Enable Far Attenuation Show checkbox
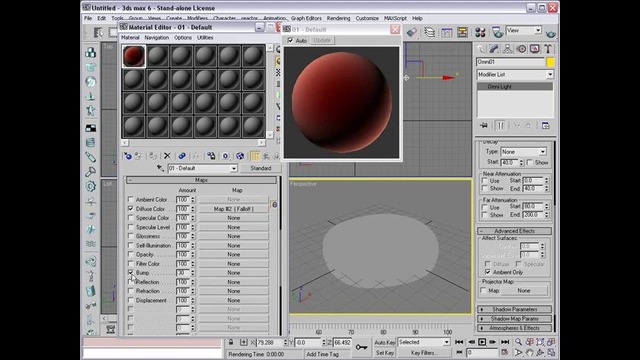The width and height of the screenshot is (640, 360). tap(484, 215)
